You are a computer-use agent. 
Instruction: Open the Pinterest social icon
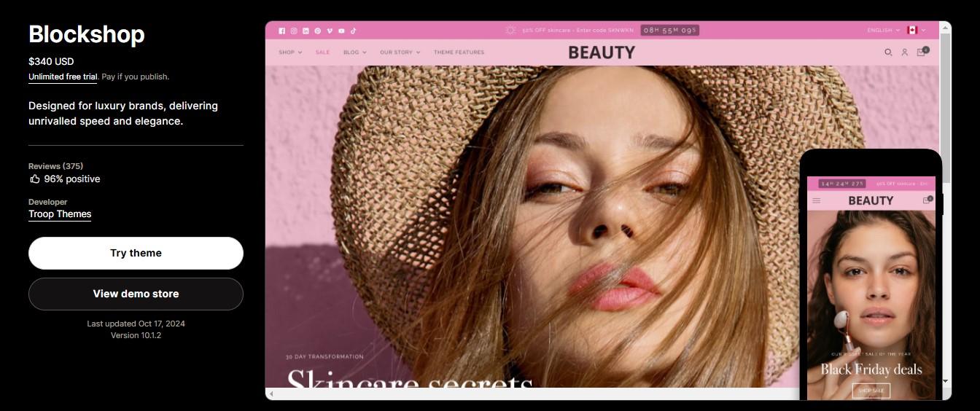pyautogui.click(x=317, y=31)
